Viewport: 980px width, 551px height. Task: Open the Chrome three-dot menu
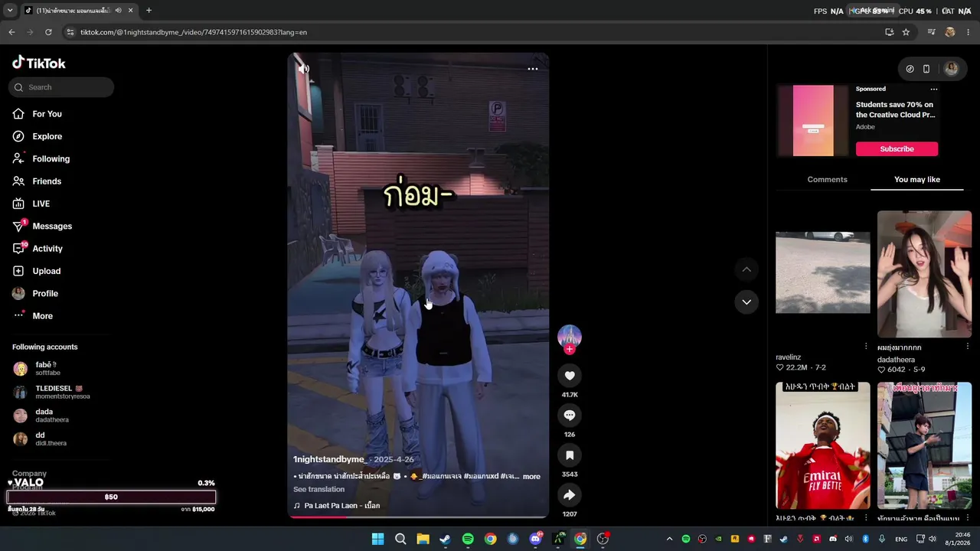(x=969, y=32)
